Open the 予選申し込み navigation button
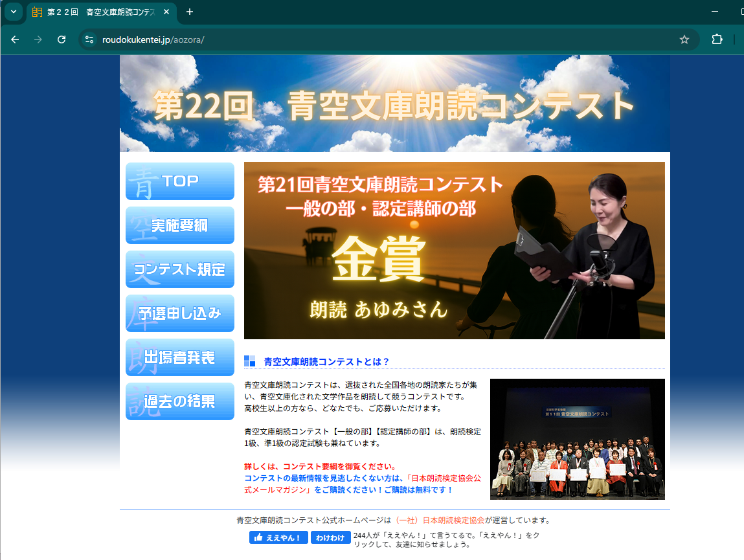The height and width of the screenshot is (560, 744). point(180,313)
